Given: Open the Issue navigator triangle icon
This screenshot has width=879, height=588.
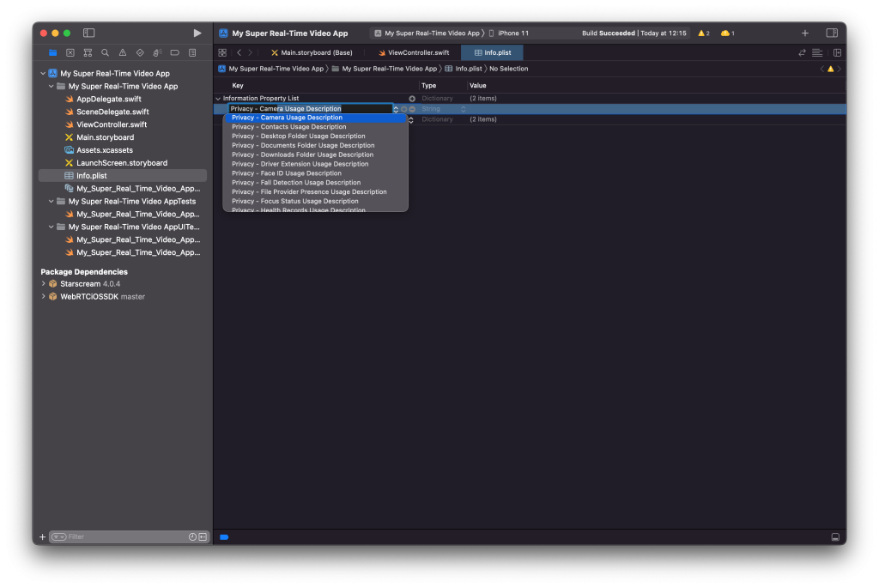Looking at the screenshot, I should pyautogui.click(x=122, y=52).
